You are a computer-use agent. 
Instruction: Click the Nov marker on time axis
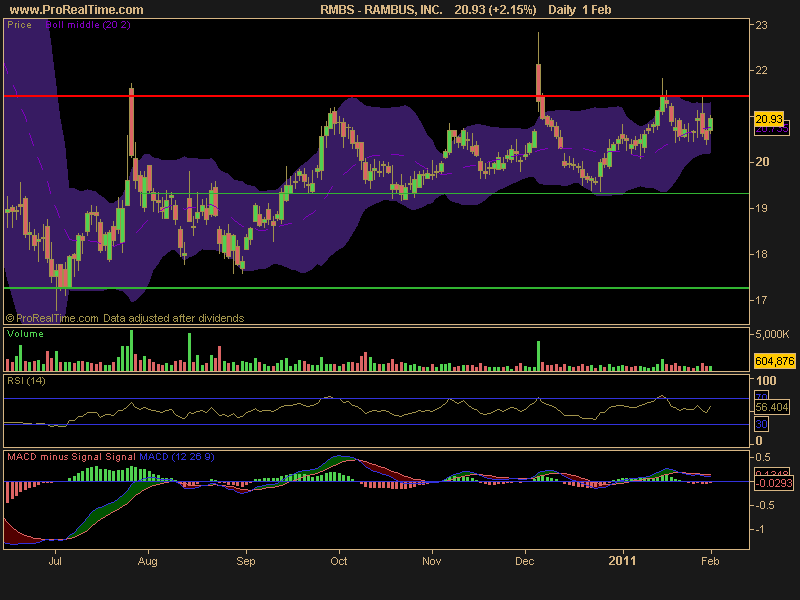coord(432,561)
